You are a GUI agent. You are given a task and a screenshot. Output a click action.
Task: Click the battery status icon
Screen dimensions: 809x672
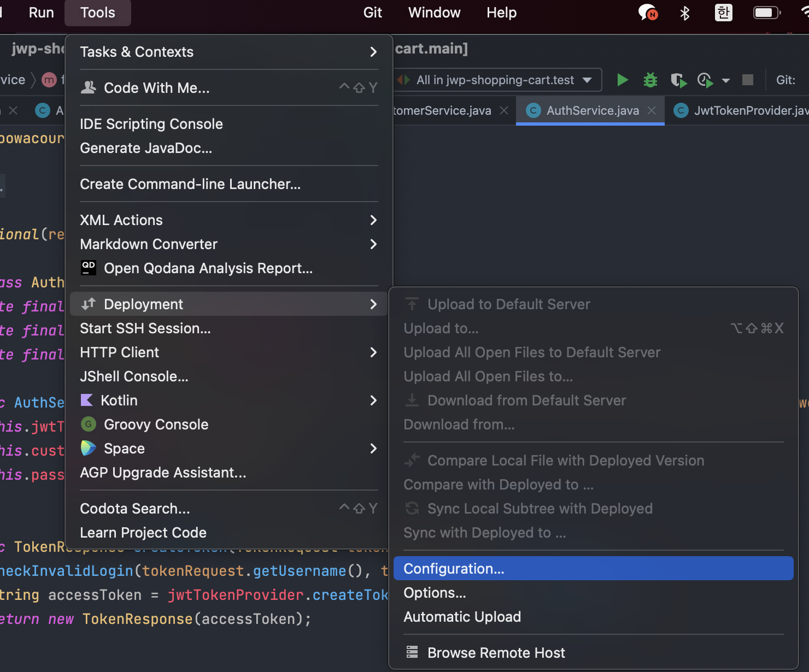click(767, 13)
